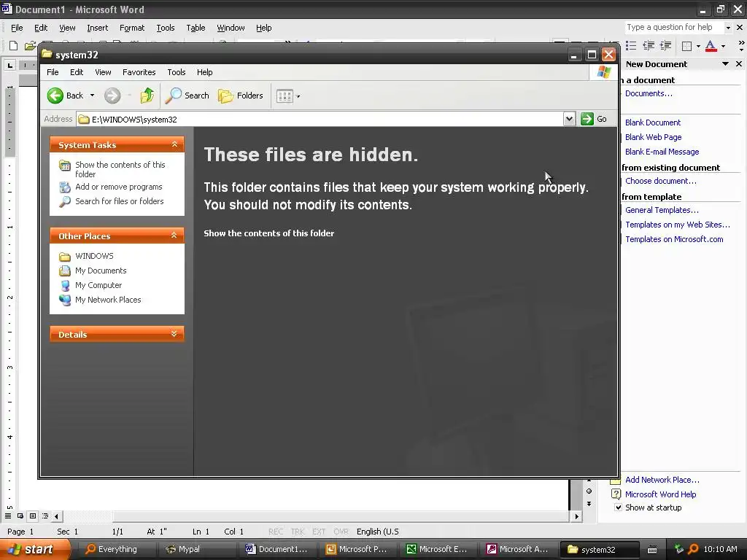Click 'Type a question for help' box

(x=674, y=28)
